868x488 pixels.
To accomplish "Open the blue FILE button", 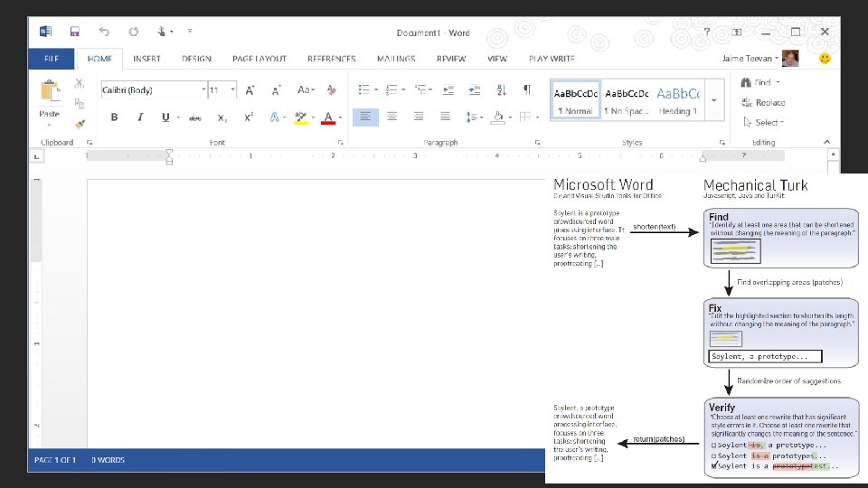I will tap(51, 59).
